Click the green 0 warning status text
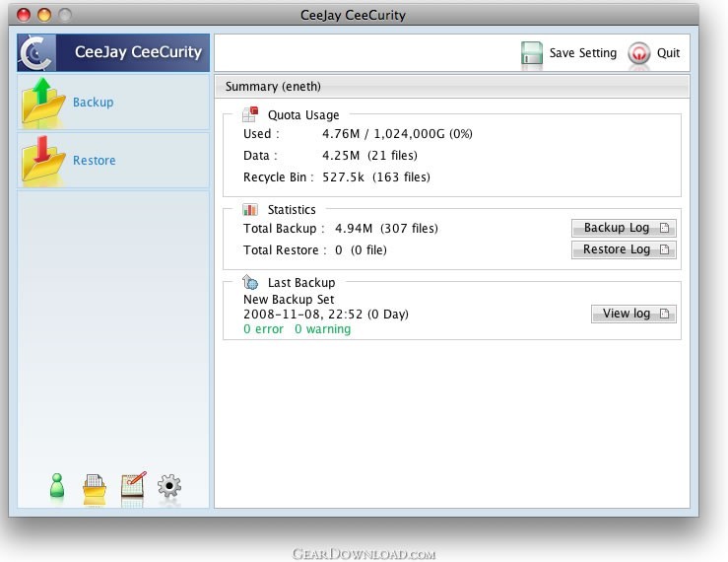The height and width of the screenshot is (562, 728). pos(322,329)
